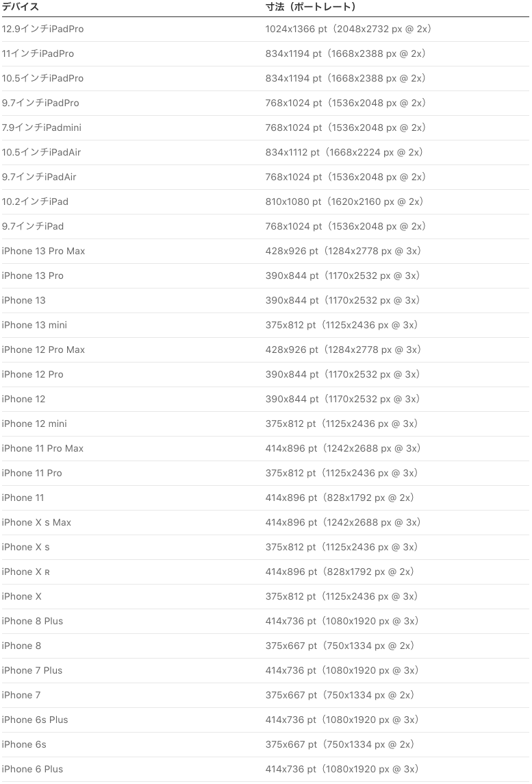
Task: Click the デバイス column header
Action: (21, 7)
